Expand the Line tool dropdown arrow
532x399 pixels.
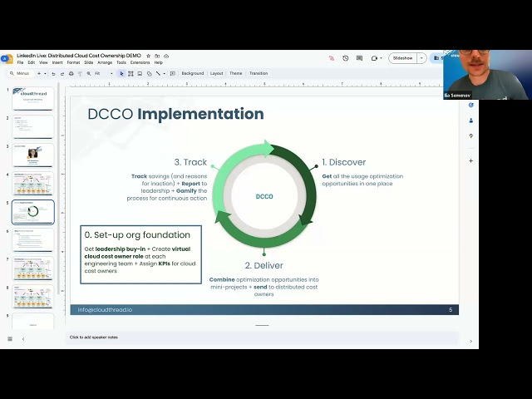pyautogui.click(x=165, y=73)
